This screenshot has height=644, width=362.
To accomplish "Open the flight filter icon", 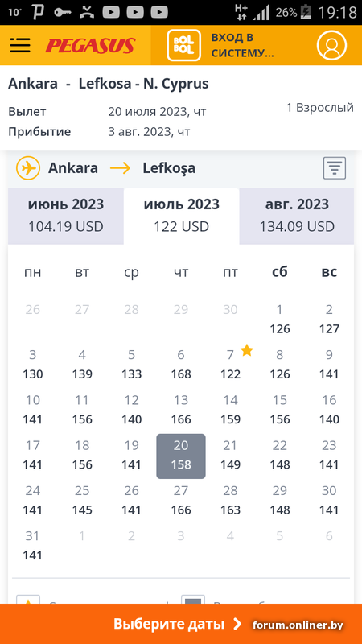I will [x=335, y=168].
